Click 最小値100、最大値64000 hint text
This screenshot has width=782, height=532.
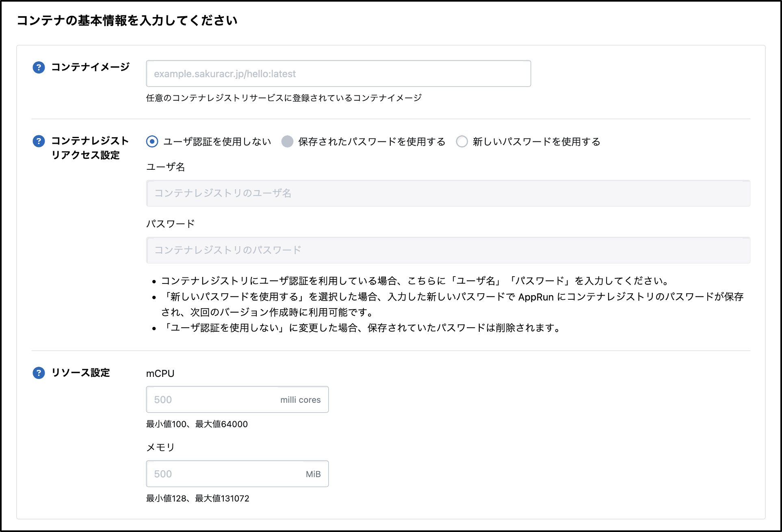coord(197,424)
